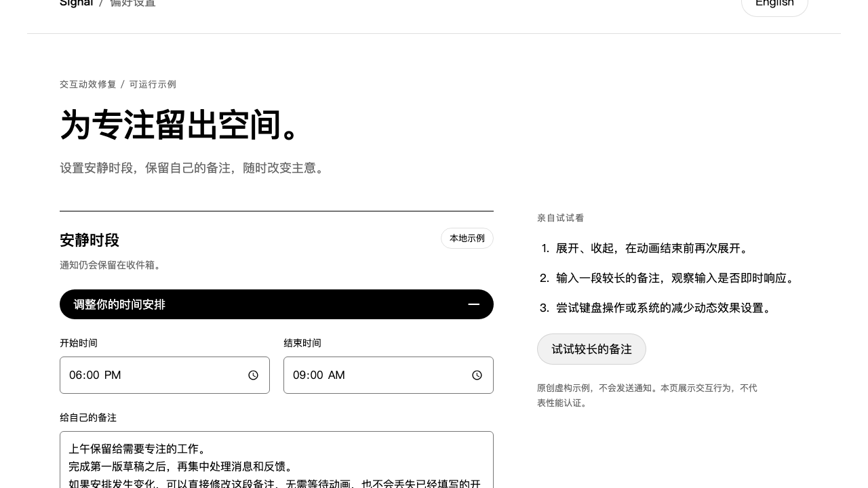
Task: Click the 展开、收起 instruction step
Action: [653, 248]
